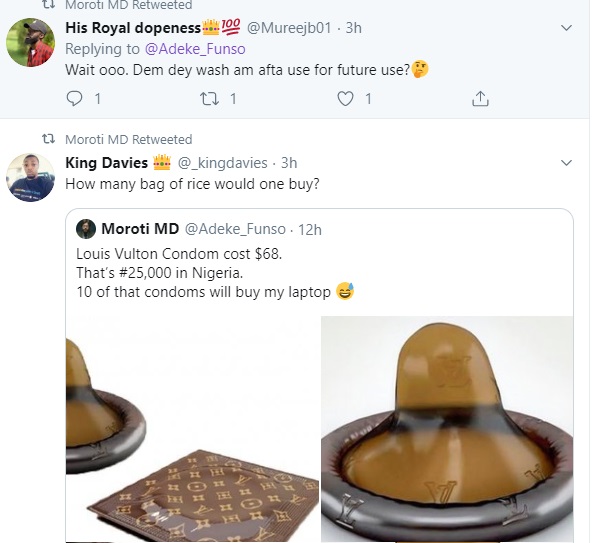Reply to His Royal dopeness's tweet
The image size is (616, 543).
(74, 98)
